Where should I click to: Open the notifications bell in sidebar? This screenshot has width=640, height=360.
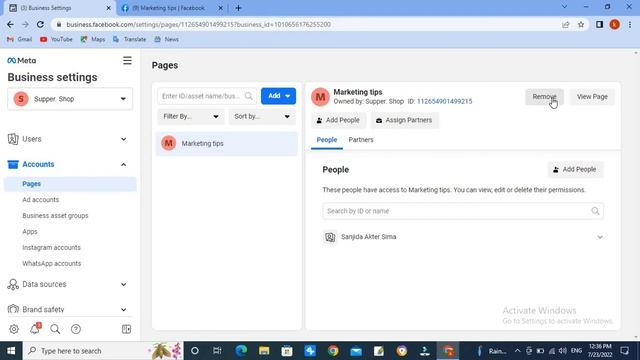tap(35, 328)
